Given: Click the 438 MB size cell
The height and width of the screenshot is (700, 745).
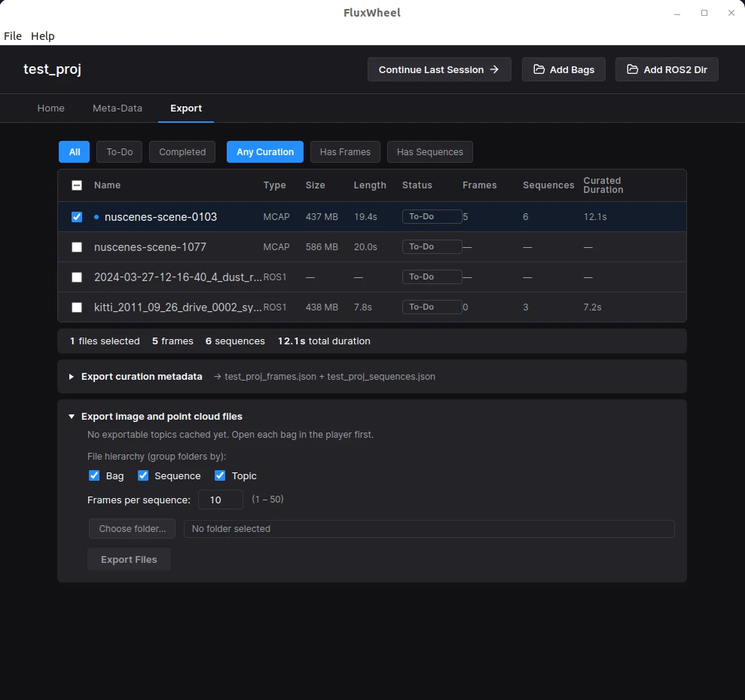Looking at the screenshot, I should tap(322, 307).
